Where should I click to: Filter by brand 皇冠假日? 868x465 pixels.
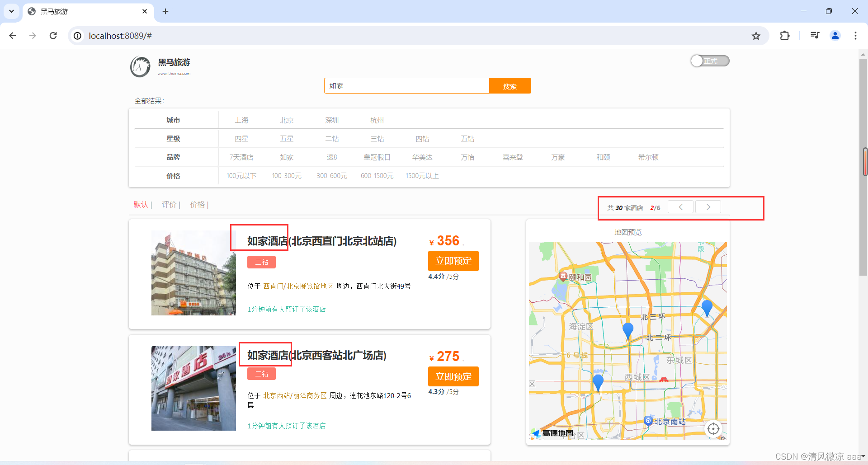tap(377, 157)
